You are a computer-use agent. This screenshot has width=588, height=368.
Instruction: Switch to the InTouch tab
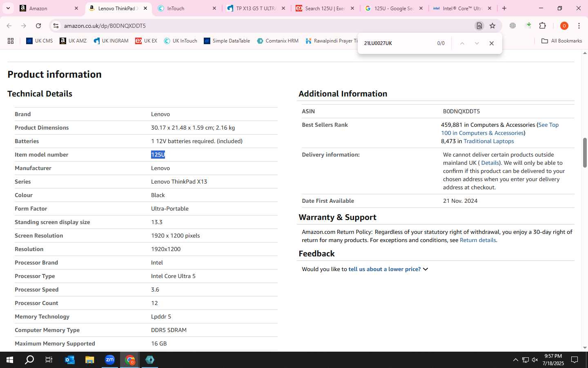(187, 8)
